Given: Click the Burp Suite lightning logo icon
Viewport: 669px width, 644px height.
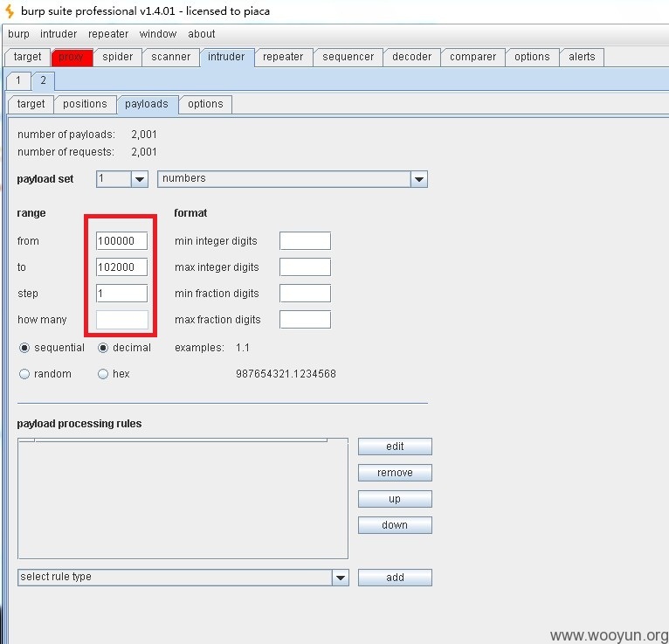Looking at the screenshot, I should coord(9,10).
